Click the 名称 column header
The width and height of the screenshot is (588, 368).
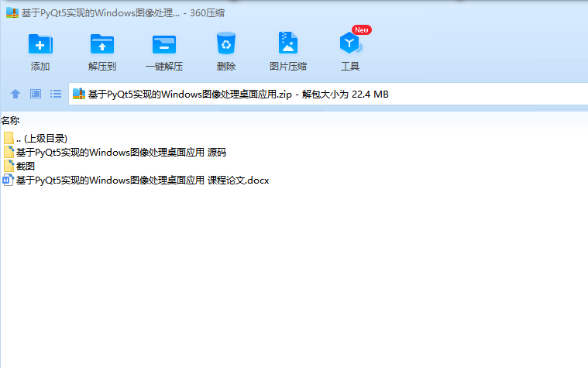click(10, 120)
